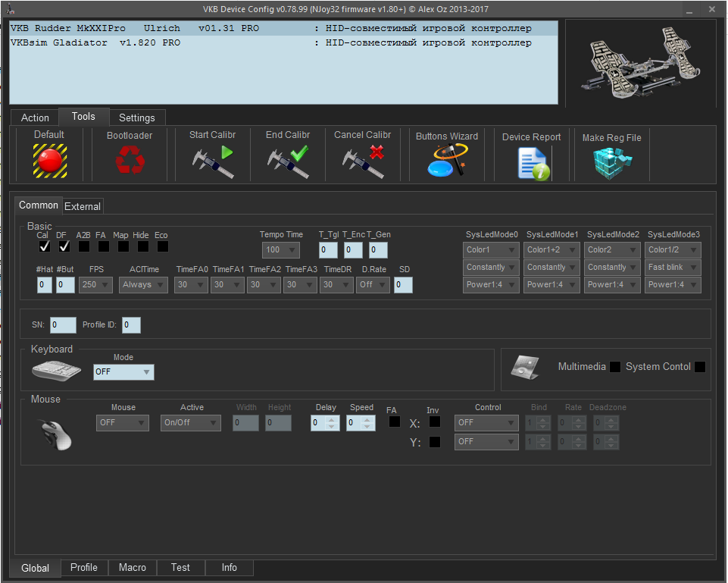Click the app icon in title bar
728x583 pixels.
(x=10, y=9)
